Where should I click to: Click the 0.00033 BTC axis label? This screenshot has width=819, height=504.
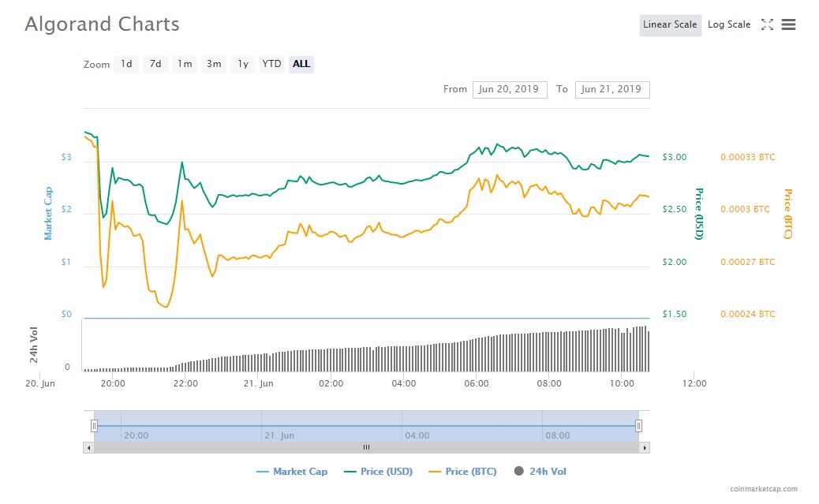[x=747, y=157]
